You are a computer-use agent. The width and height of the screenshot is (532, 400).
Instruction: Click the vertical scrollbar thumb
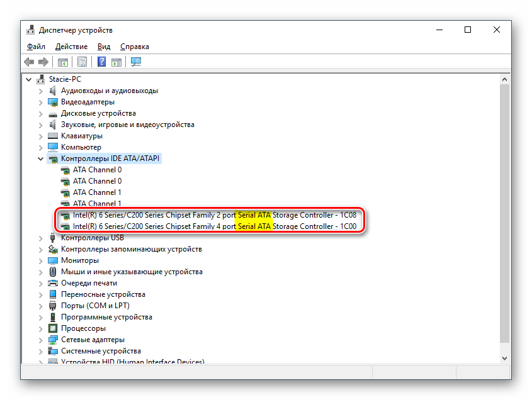tap(504, 214)
